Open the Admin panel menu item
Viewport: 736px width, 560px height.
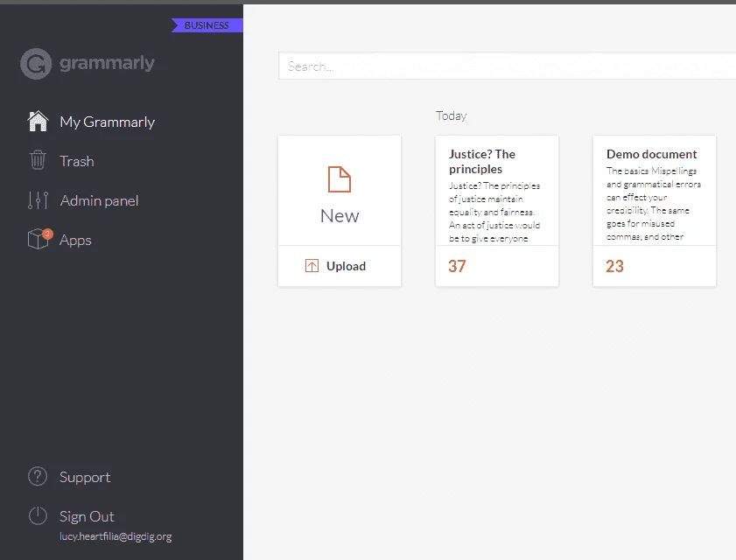[x=99, y=201]
